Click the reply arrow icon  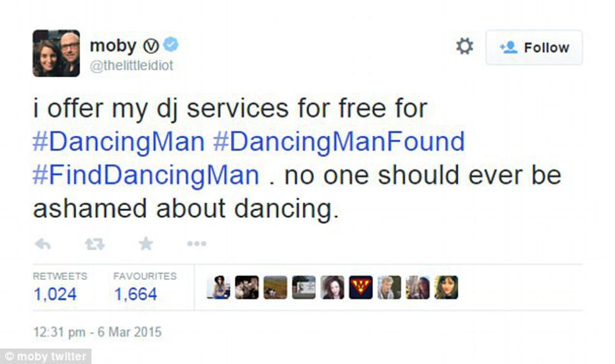click(x=43, y=244)
